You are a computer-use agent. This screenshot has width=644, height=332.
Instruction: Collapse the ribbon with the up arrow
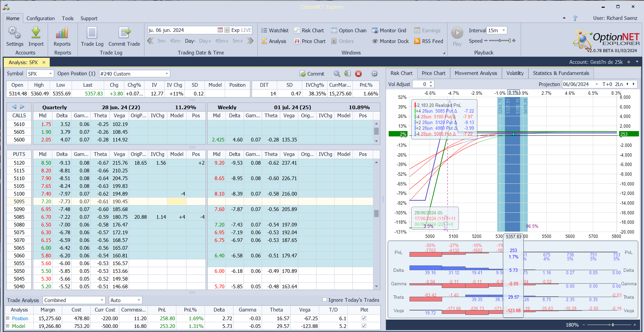564,18
